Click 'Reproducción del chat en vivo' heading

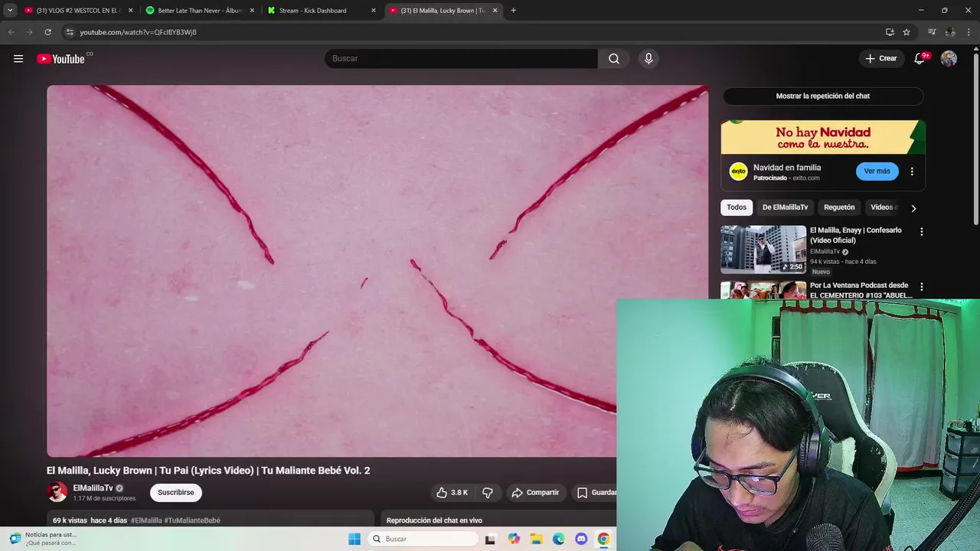434,520
